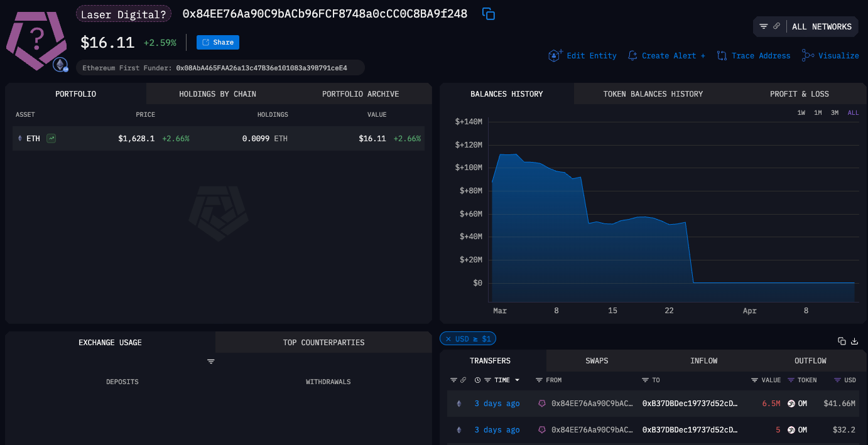Copy the transfers table using the copy icon
Image resolution: width=868 pixels, height=445 pixels.
click(x=842, y=341)
